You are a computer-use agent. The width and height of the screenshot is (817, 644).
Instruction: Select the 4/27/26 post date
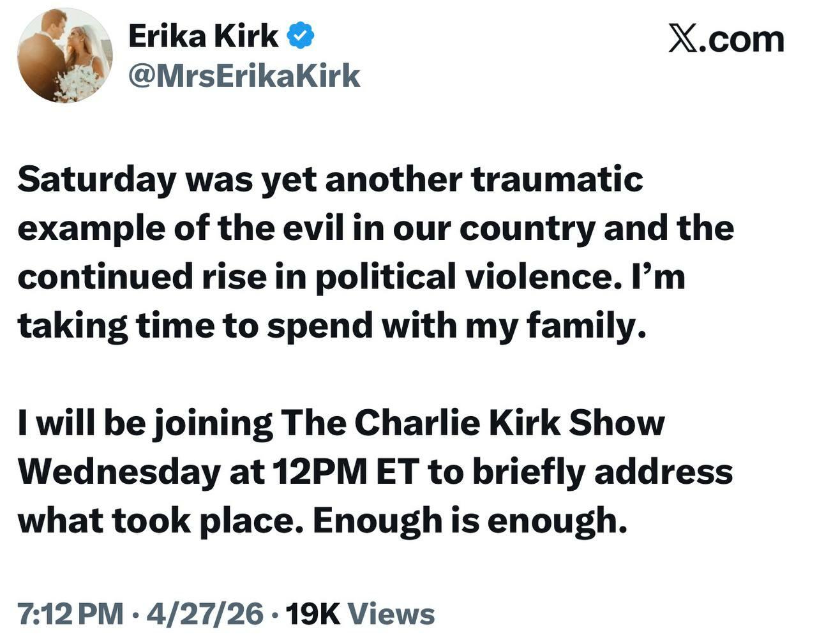[x=205, y=614]
